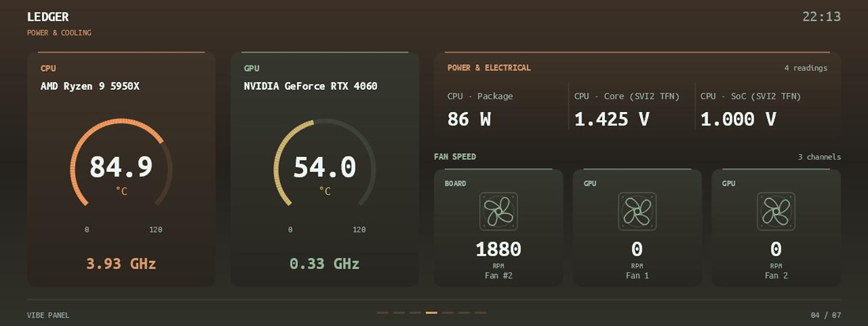
Task: Select the highlighted fourth page indicator
Action: 431,312
